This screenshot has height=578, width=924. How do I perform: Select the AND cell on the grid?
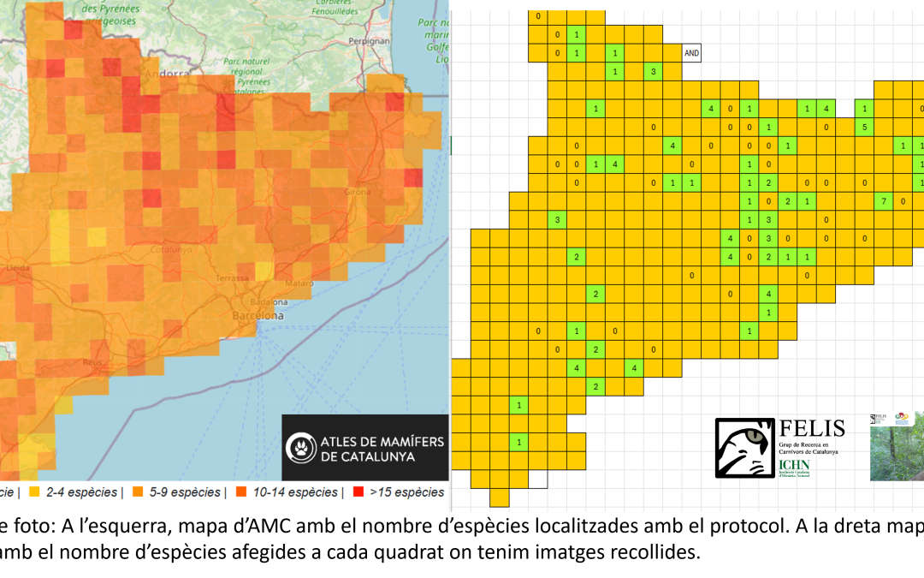point(692,53)
